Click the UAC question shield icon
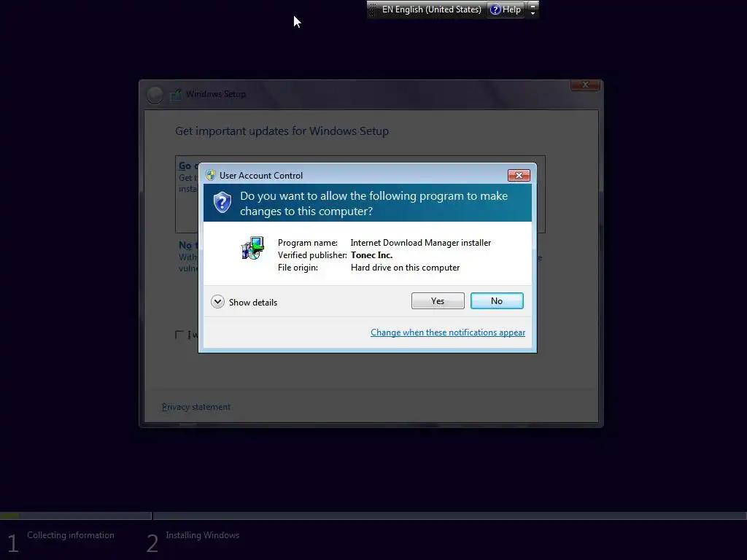This screenshot has width=747, height=560. (x=222, y=203)
